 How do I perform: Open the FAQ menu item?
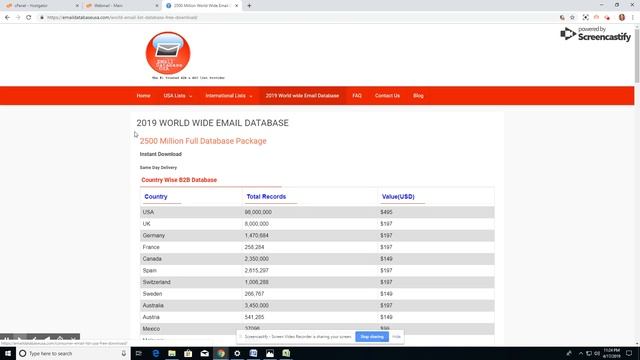(357, 96)
